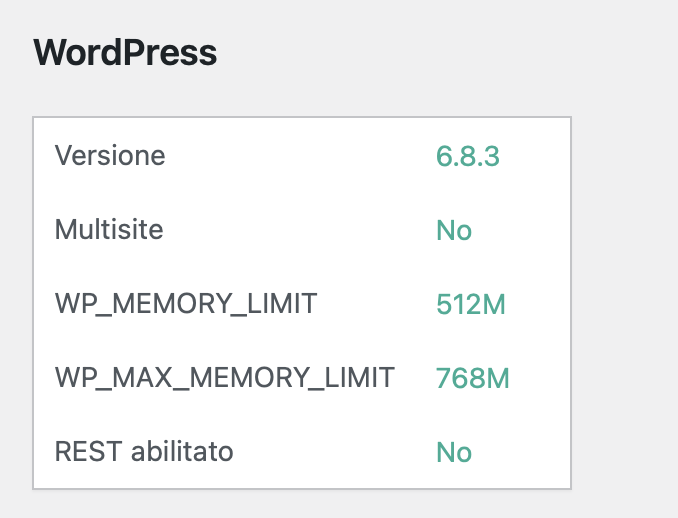Select the 512M memory value
678x518 pixels.
tap(470, 305)
